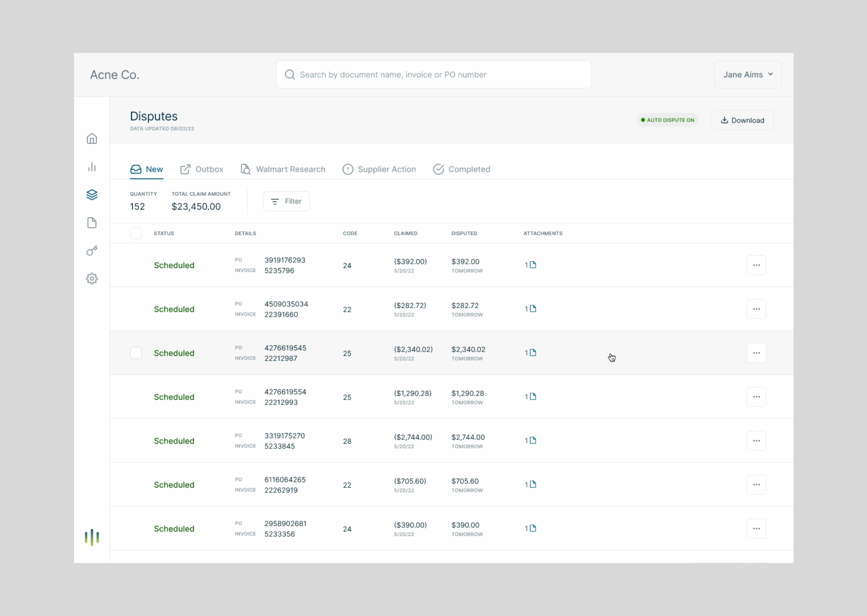867x616 pixels.
Task: Select the stacked layers sidebar icon
Action: 92,195
